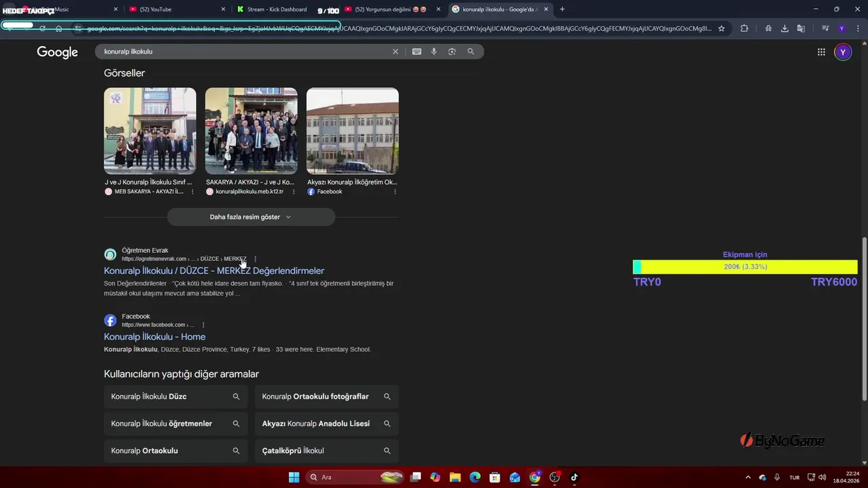This screenshot has width=868, height=488.
Task: Search related 'Konuralp İlkokulu Düzc'
Action: point(175,396)
